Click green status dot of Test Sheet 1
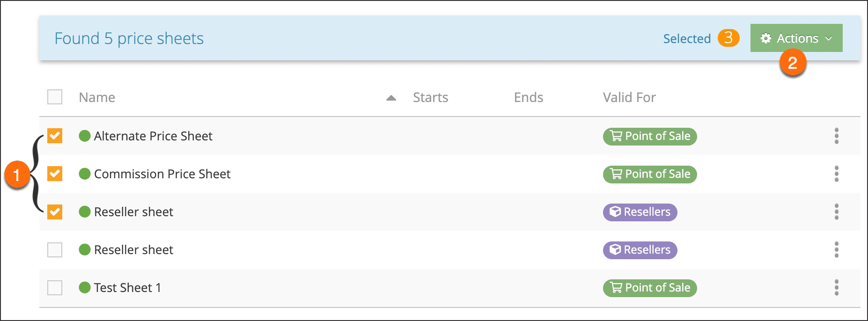 85,287
